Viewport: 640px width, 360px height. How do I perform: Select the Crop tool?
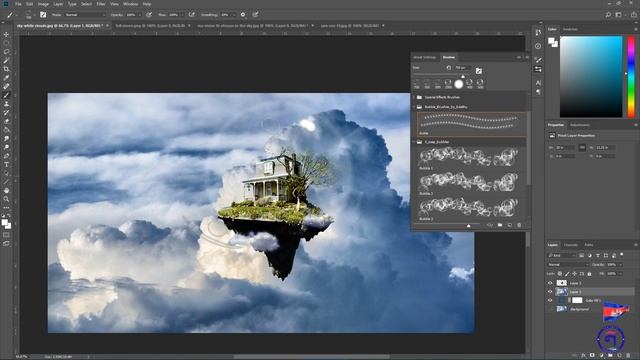tap(6, 69)
